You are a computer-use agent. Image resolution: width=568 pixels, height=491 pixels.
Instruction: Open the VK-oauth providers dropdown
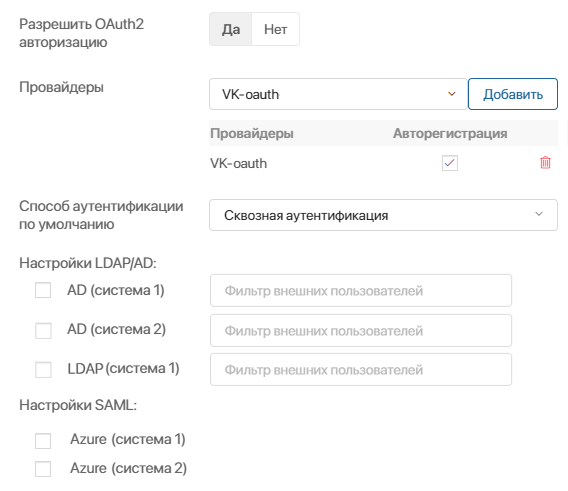[338, 94]
